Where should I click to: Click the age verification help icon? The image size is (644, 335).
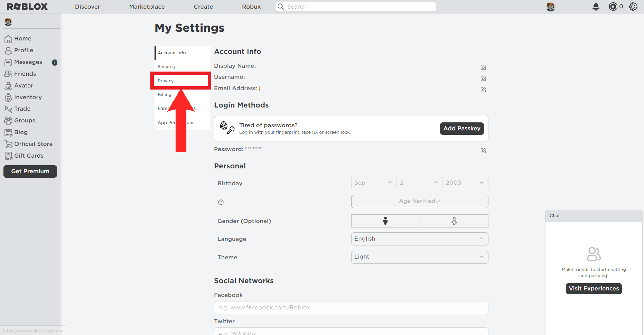(x=221, y=202)
